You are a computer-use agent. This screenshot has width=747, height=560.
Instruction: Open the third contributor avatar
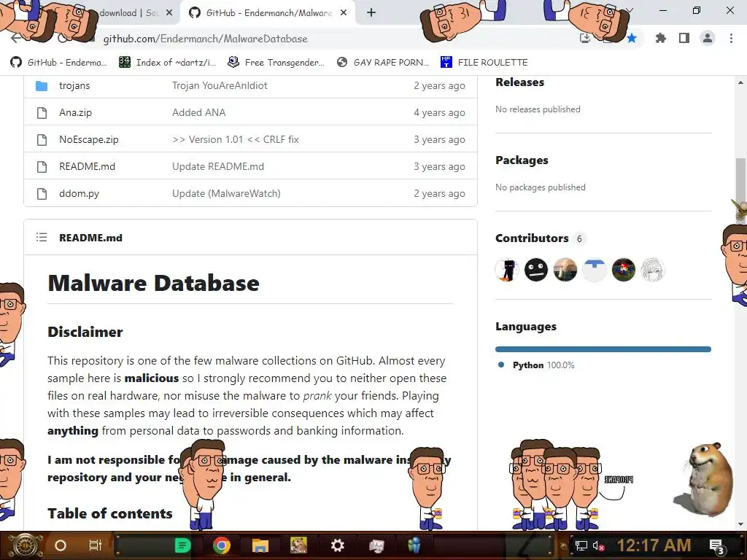click(565, 270)
